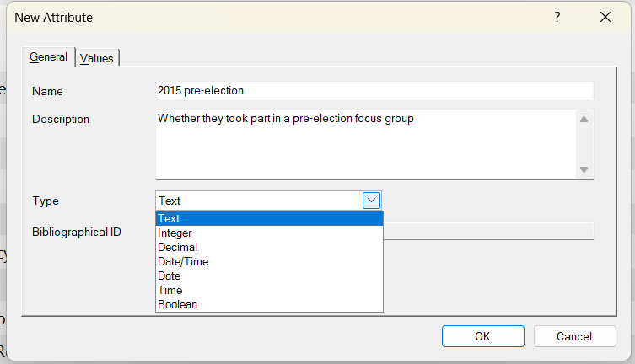
Task: Pick Decimal from the Type list
Action: coord(269,247)
